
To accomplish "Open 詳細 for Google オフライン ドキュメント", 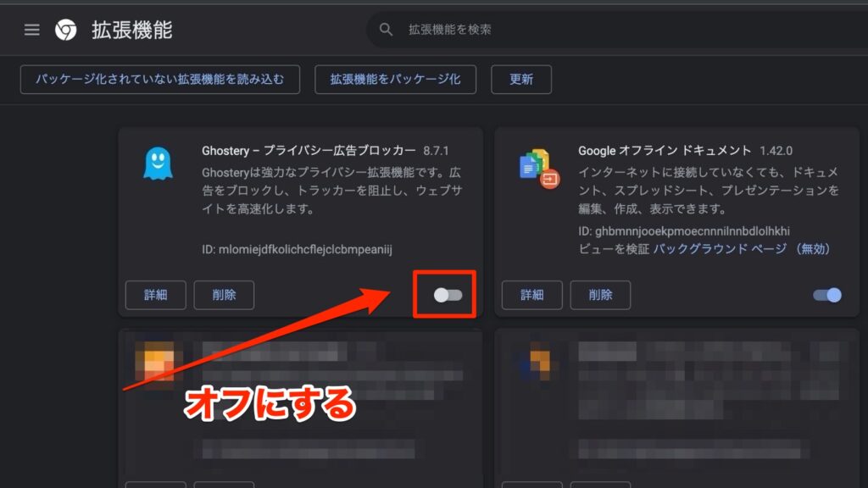I will [x=532, y=295].
